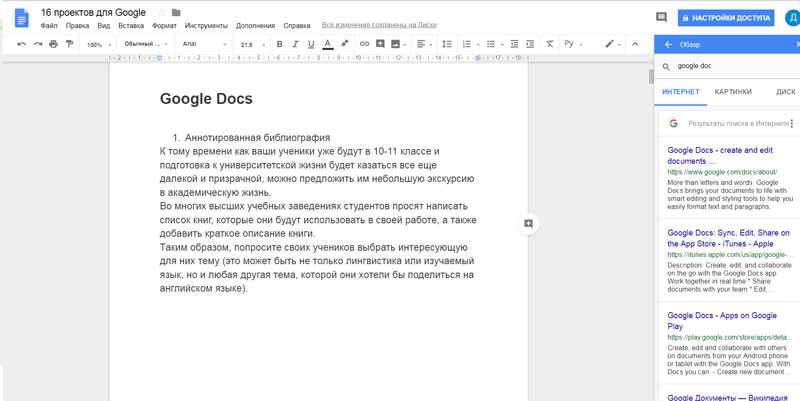The image size is (800, 401).
Task: Open the Google Документы Википедия result
Action: click(728, 397)
